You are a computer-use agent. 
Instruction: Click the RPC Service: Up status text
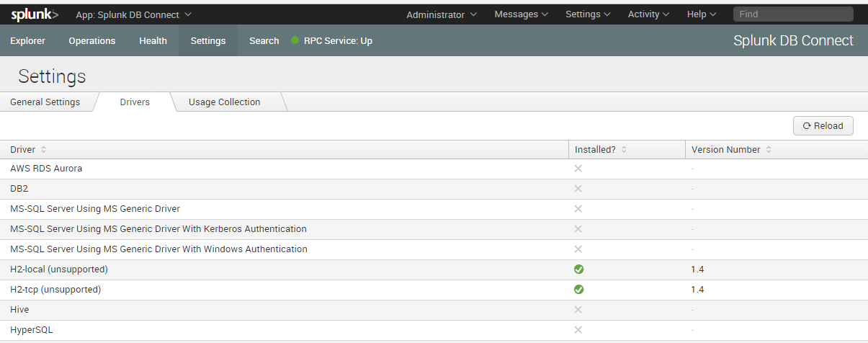click(338, 41)
